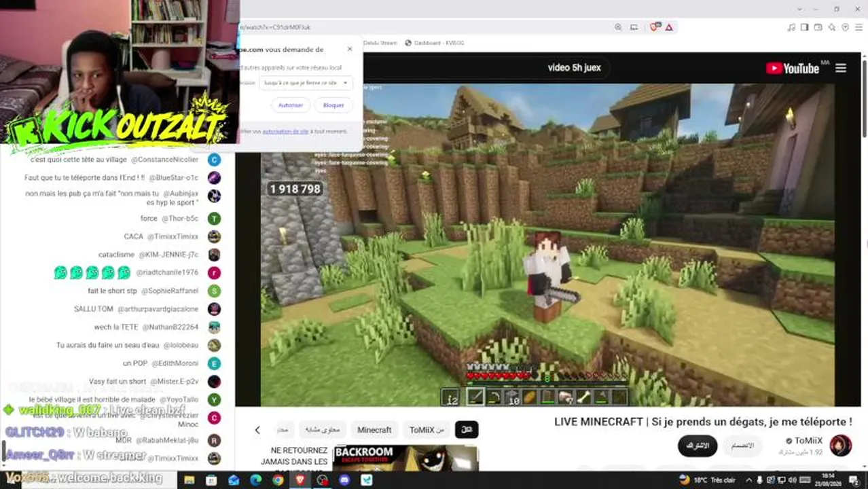Click the 1 918 798 counter overlay
This screenshot has height=489, width=868.
coord(295,189)
